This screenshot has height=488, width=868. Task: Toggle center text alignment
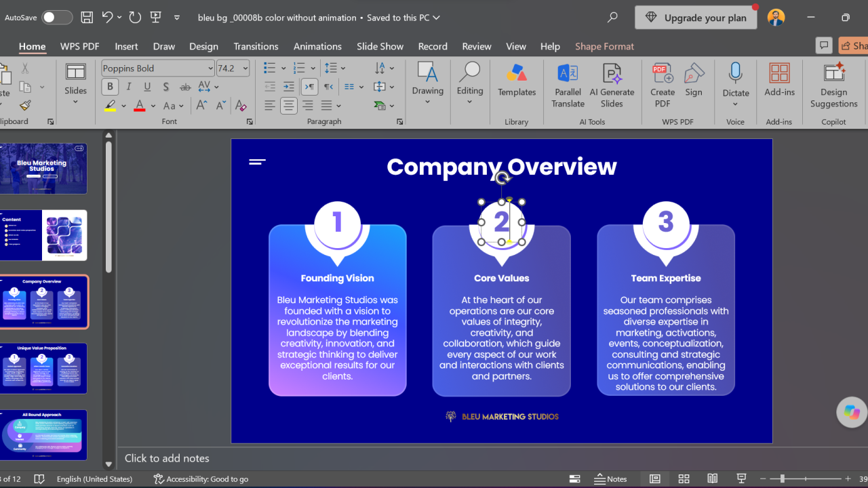click(289, 106)
